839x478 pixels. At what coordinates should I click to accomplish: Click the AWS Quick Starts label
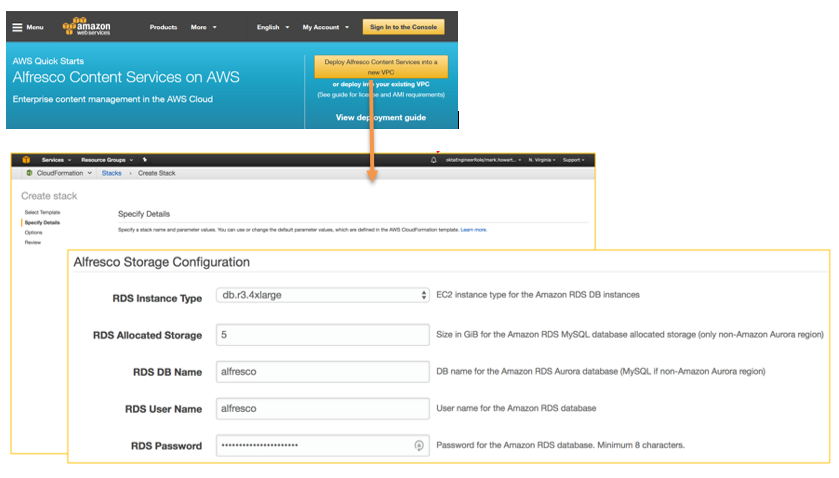point(48,61)
